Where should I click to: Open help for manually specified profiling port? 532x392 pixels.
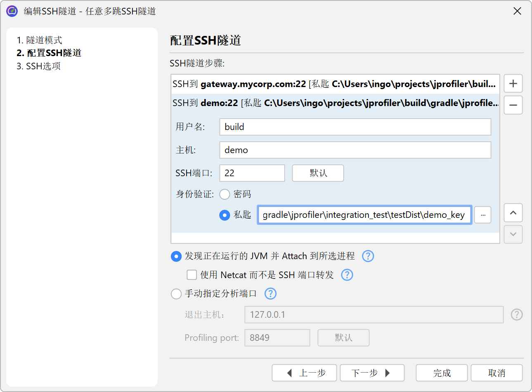270,294
